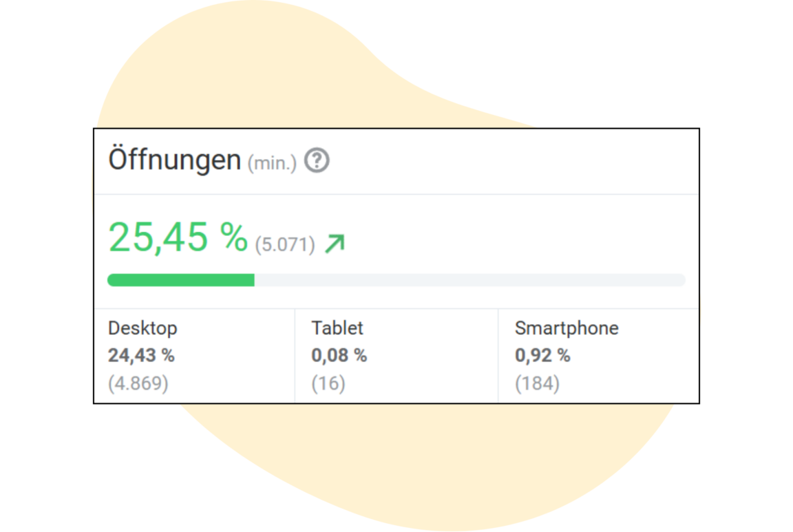Click the total count (5.071)

point(285,244)
